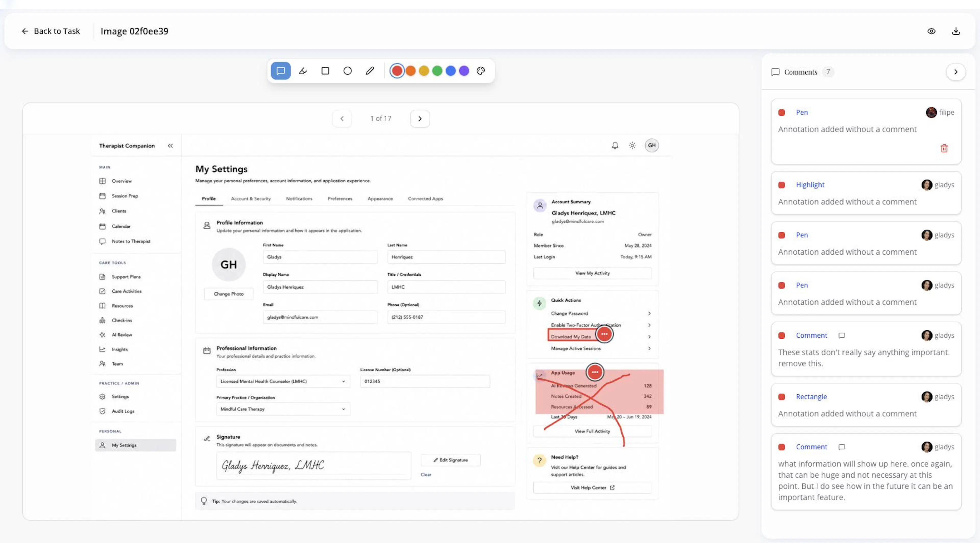Open notifications bell icon
Screen dimensions: 980x543
(x=615, y=146)
